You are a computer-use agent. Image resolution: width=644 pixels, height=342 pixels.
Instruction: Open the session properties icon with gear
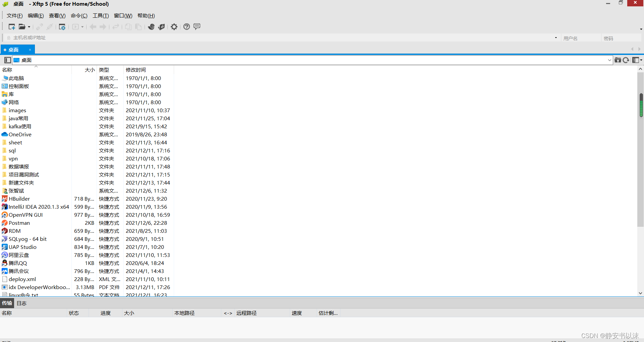(x=62, y=27)
